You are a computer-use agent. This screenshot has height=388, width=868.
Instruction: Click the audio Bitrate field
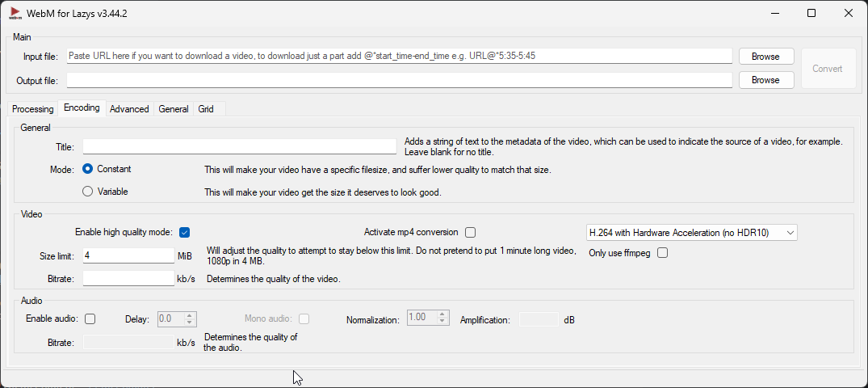(128, 342)
